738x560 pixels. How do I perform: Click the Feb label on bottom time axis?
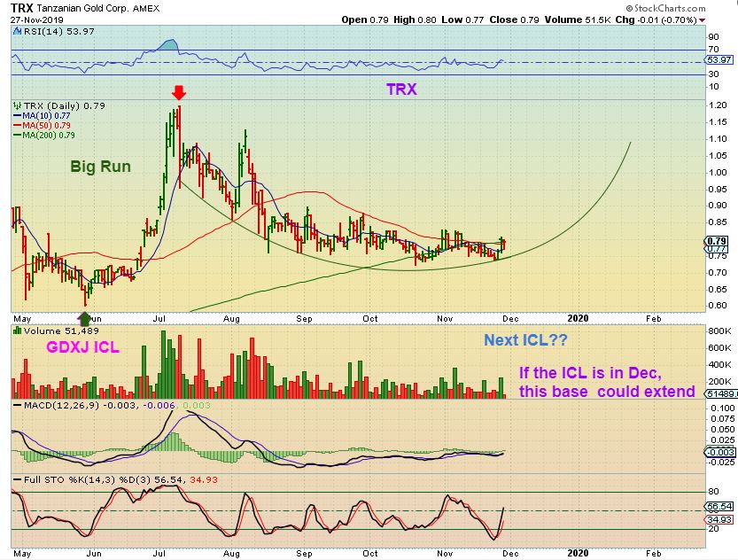coord(653,553)
